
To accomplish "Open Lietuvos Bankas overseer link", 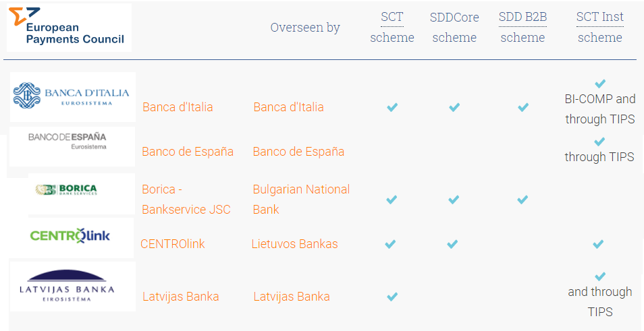I will 294,244.
